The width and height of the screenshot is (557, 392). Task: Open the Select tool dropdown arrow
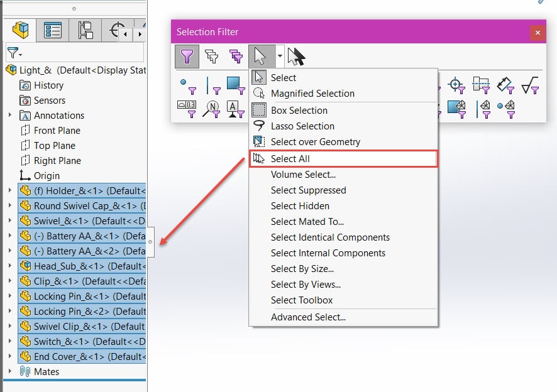pyautogui.click(x=280, y=56)
